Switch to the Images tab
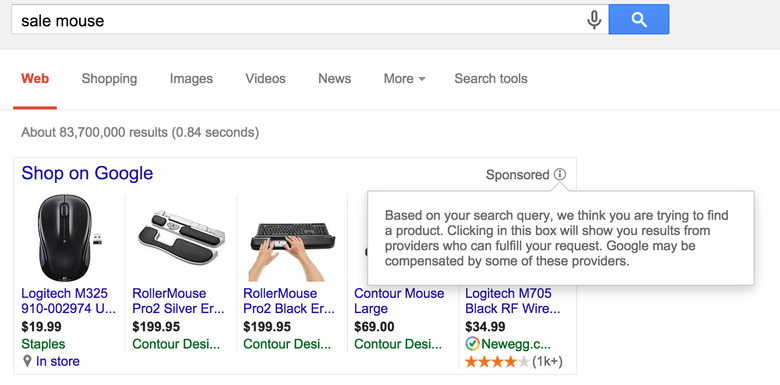Image resolution: width=780 pixels, height=385 pixels. click(191, 79)
